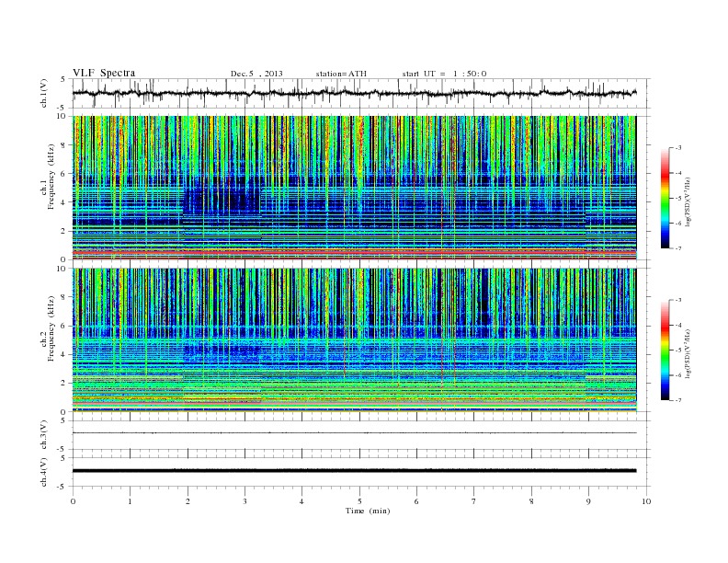This screenshot has height=563, width=728.
Task: Click the "ch.1(V)" waveform axis label
Action: click(44, 94)
